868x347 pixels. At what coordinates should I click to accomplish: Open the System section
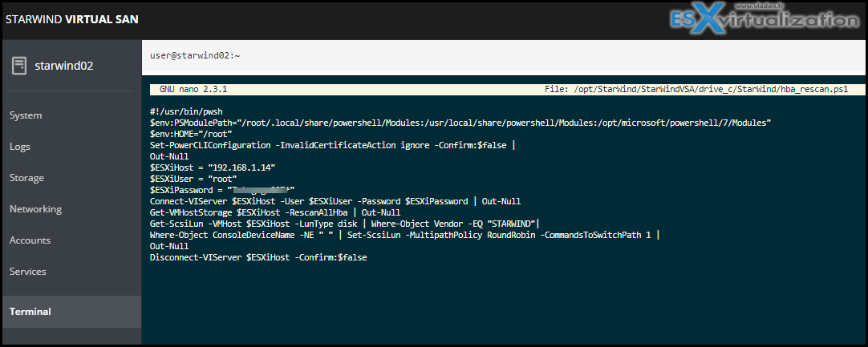pyautogui.click(x=26, y=115)
